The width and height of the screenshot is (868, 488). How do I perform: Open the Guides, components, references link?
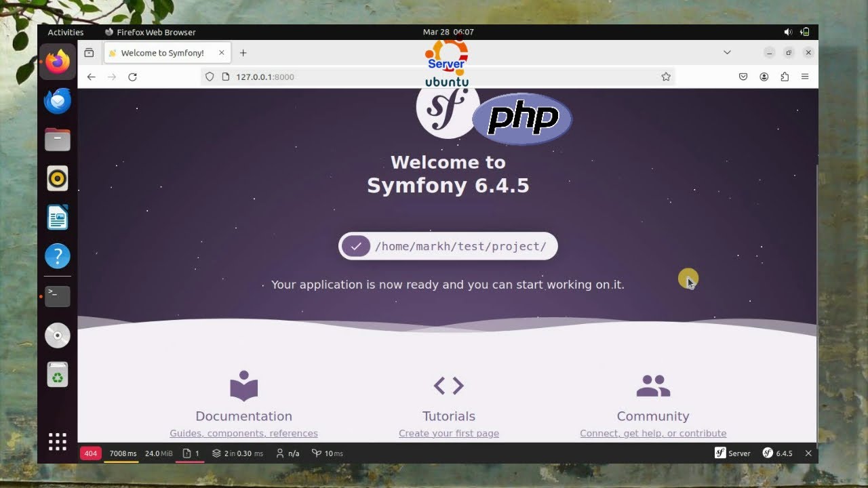243,433
